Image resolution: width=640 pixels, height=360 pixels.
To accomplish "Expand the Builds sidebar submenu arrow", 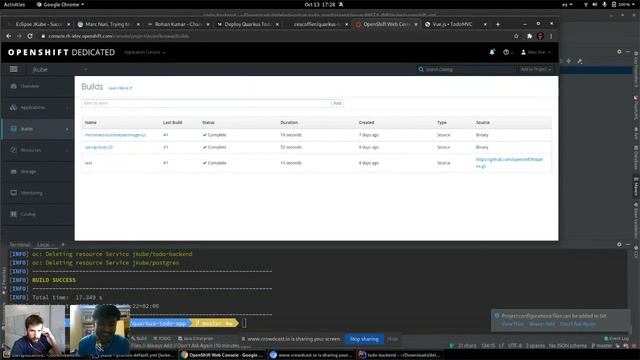I will [67, 129].
